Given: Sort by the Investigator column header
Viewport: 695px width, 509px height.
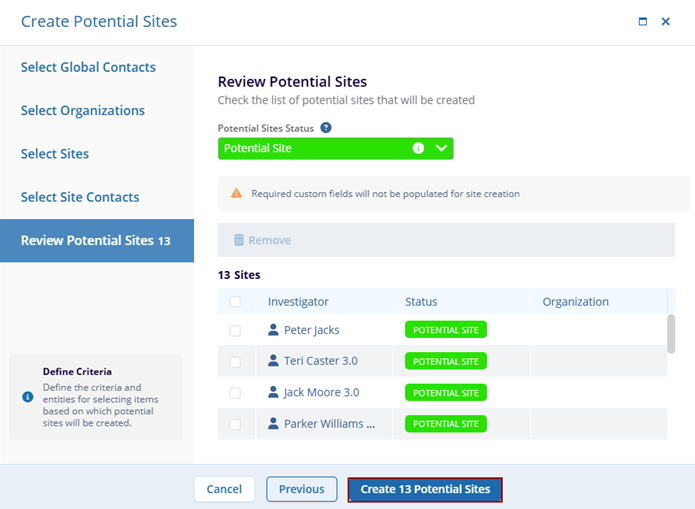Looking at the screenshot, I should coord(298,302).
